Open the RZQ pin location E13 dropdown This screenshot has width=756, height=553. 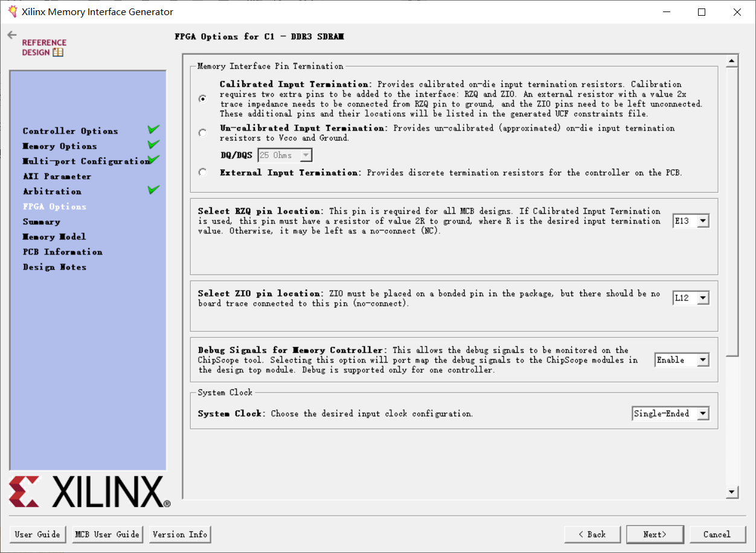(x=691, y=221)
